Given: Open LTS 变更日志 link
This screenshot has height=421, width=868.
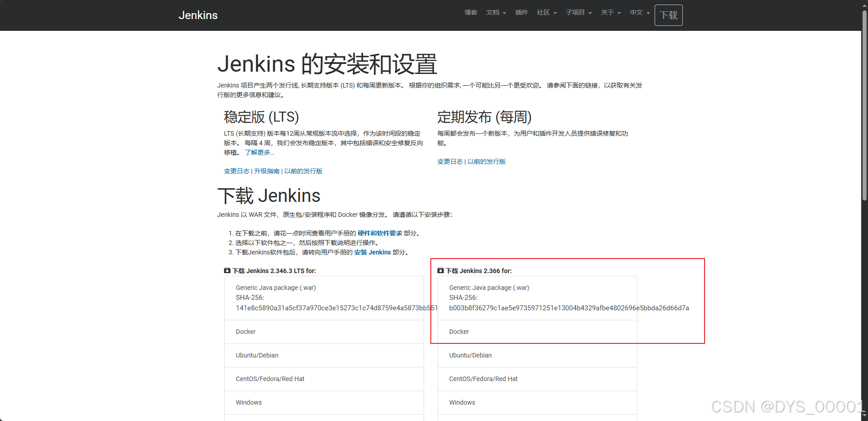Looking at the screenshot, I should (x=237, y=171).
